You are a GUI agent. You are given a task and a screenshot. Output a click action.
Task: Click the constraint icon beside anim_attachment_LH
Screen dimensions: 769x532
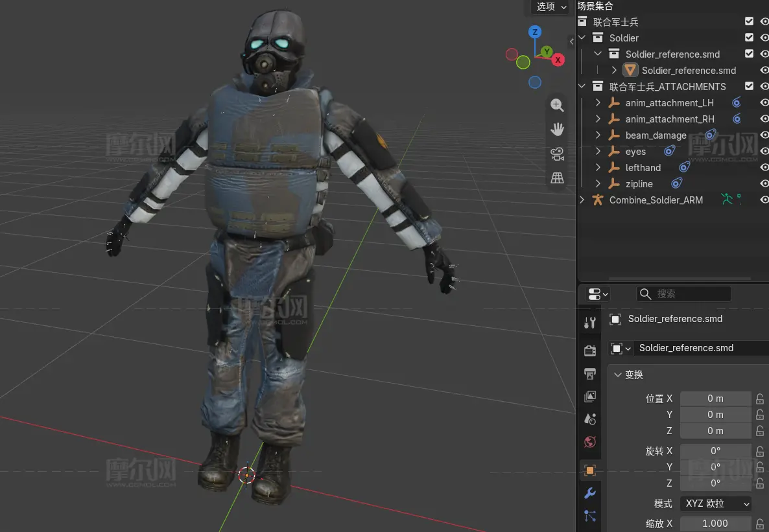pyautogui.click(x=736, y=102)
